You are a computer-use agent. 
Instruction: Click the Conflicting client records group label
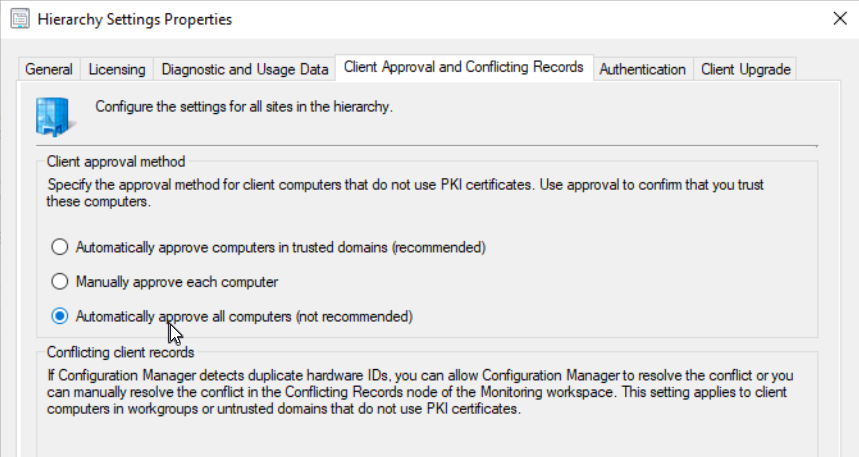click(120, 352)
